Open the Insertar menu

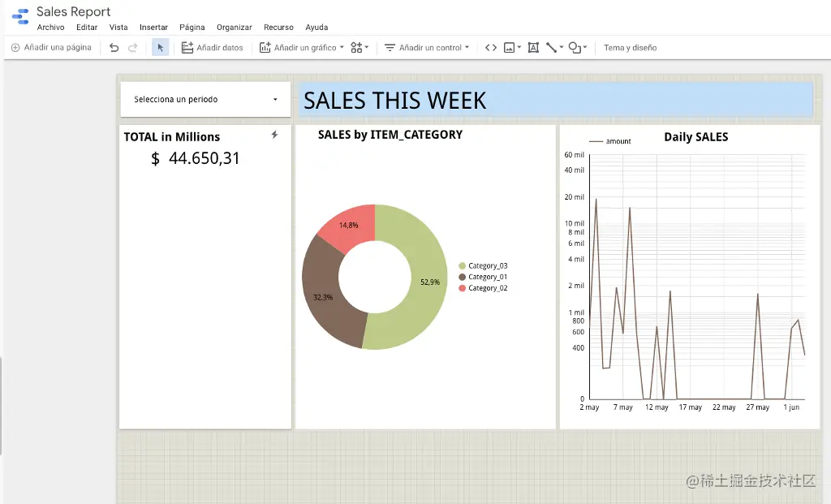(153, 27)
